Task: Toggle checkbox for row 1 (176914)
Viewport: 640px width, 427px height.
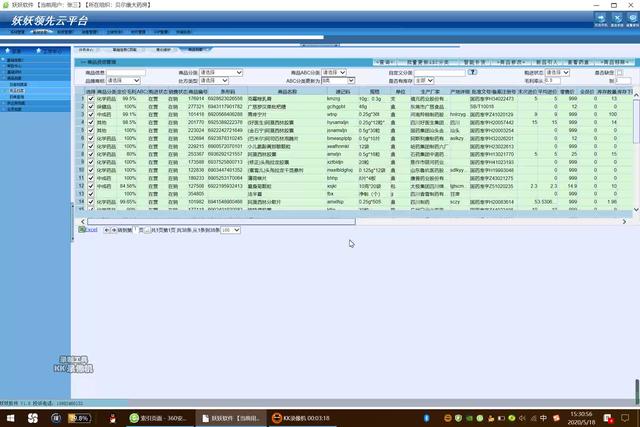Action: point(90,100)
